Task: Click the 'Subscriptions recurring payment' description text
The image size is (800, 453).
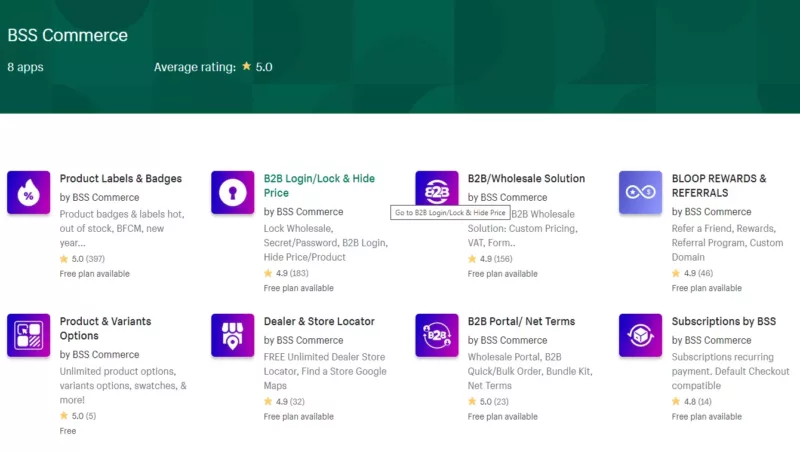Action: point(731,371)
